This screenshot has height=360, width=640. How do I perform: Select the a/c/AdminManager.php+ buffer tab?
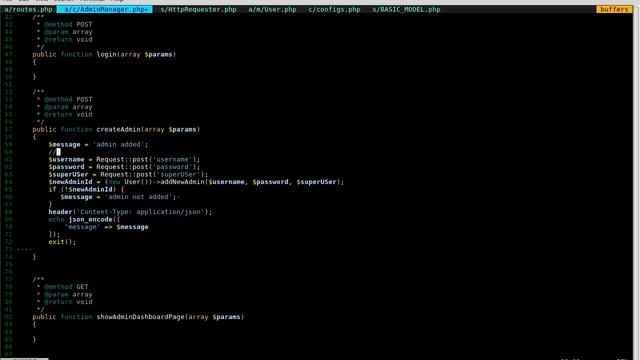(x=105, y=9)
